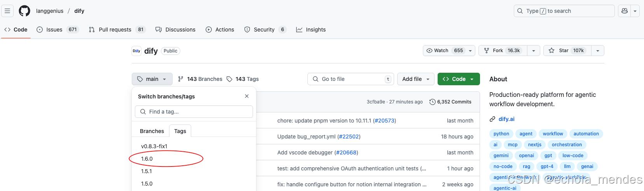
Task: Open the Discussions tab
Action: 175,30
